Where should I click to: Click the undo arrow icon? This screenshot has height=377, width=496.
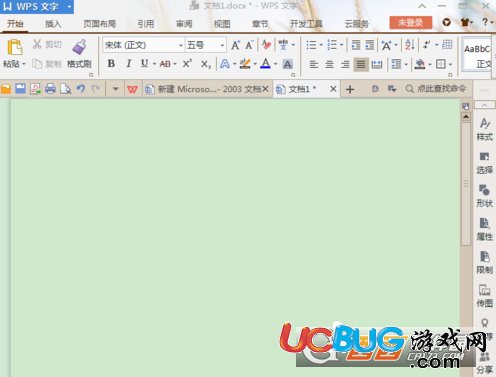tap(81, 89)
